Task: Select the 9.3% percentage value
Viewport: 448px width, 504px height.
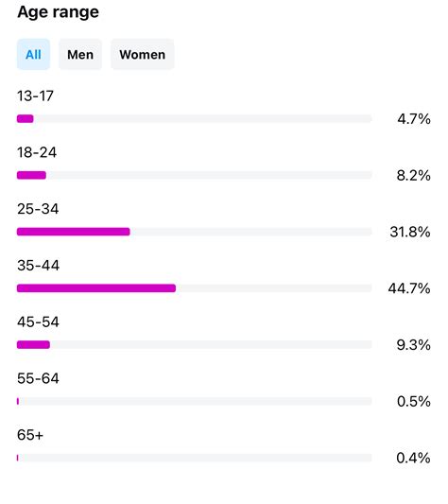Action: (x=414, y=345)
